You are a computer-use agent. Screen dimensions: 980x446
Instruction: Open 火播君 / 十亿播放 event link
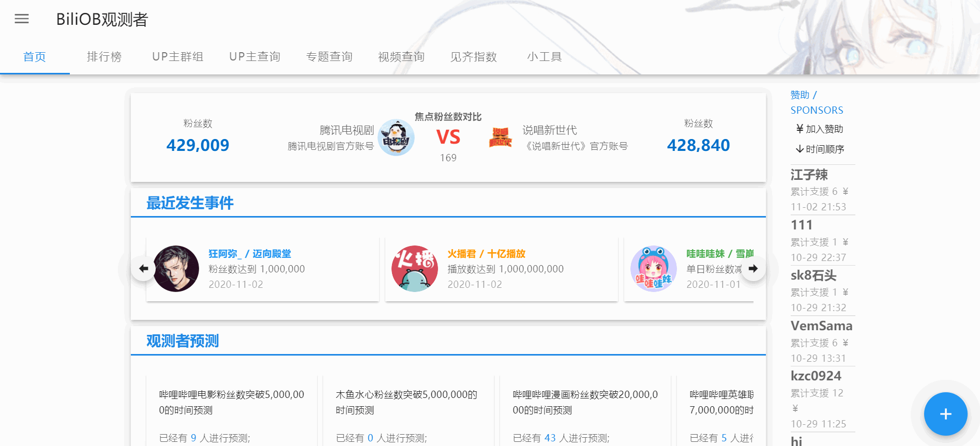(486, 254)
